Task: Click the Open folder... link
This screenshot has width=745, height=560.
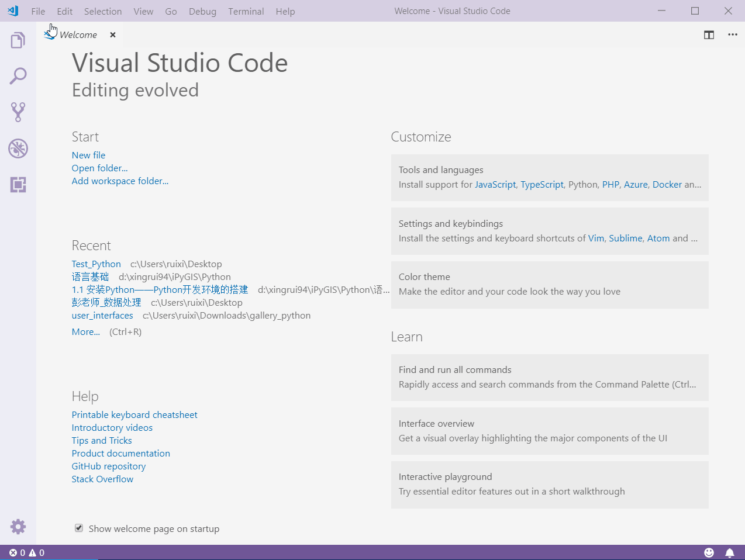Action: (x=100, y=168)
